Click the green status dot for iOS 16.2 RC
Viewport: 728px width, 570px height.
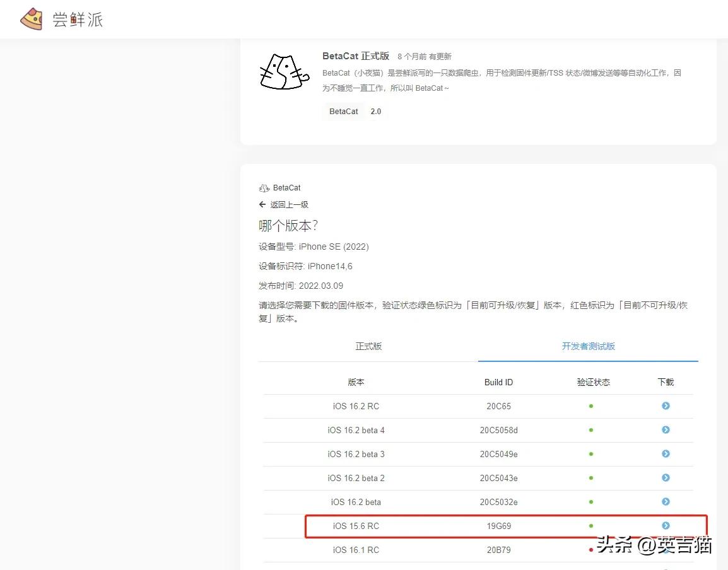pyautogui.click(x=590, y=406)
